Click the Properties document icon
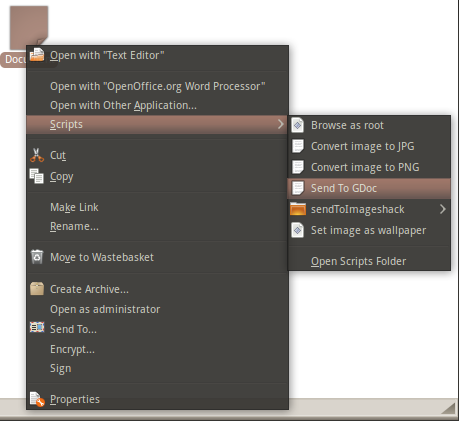The width and height of the screenshot is (459, 421). 37,399
